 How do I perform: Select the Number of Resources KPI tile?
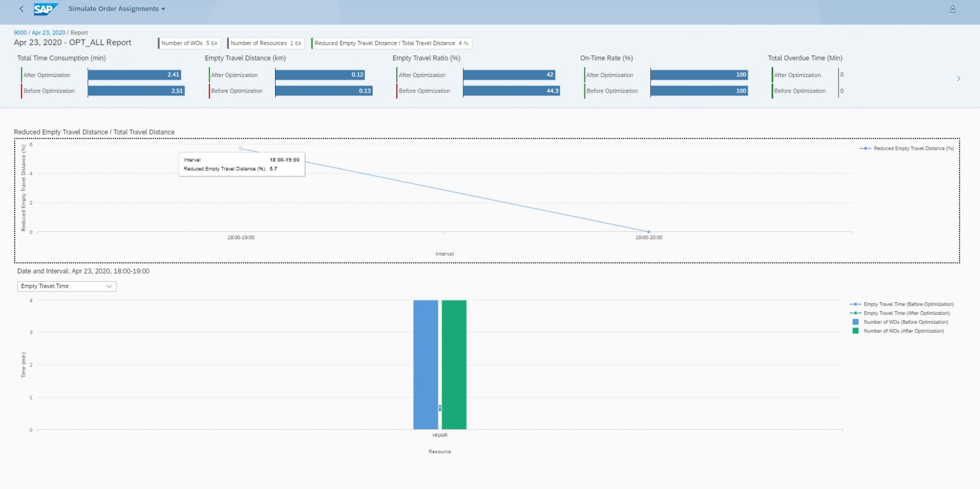point(265,43)
